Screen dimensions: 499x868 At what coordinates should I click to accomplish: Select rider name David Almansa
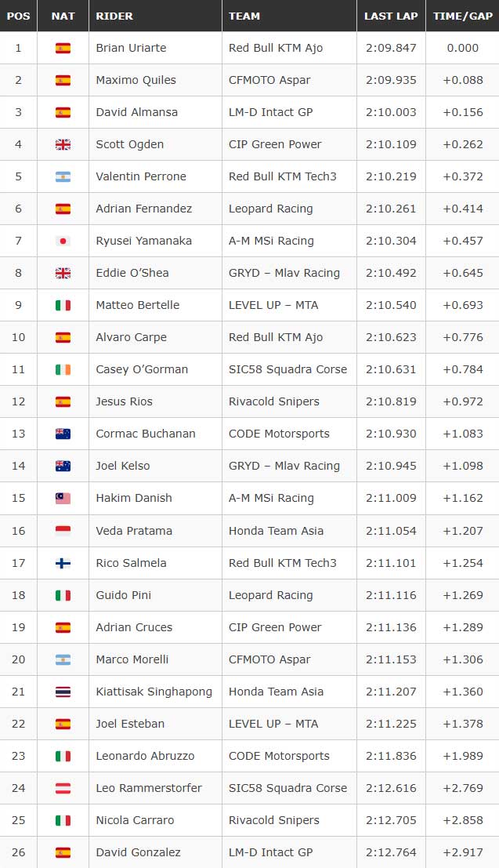pos(136,112)
